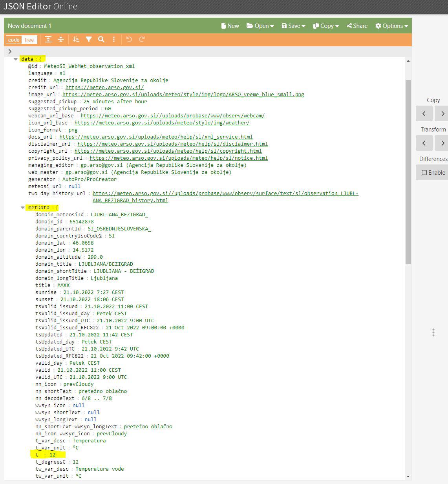Open the image_url ARSO_vreme_blue_small.png link
This screenshot has height=484, width=448.
[x=183, y=95]
